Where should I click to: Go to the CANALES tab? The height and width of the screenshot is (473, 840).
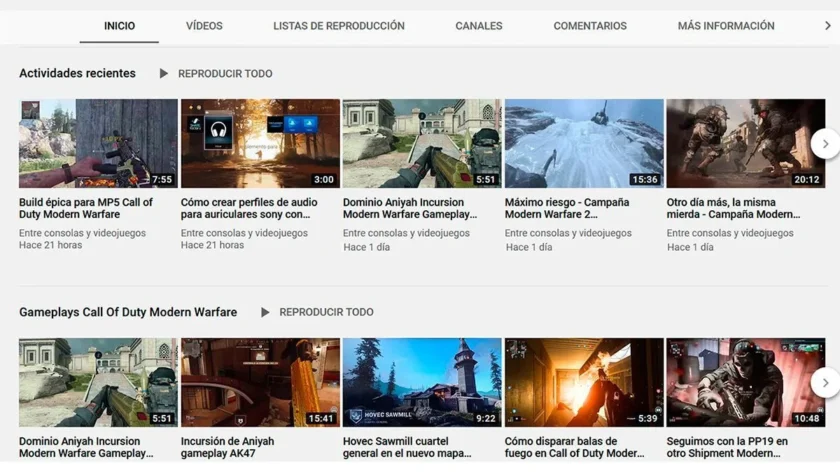pyautogui.click(x=478, y=26)
